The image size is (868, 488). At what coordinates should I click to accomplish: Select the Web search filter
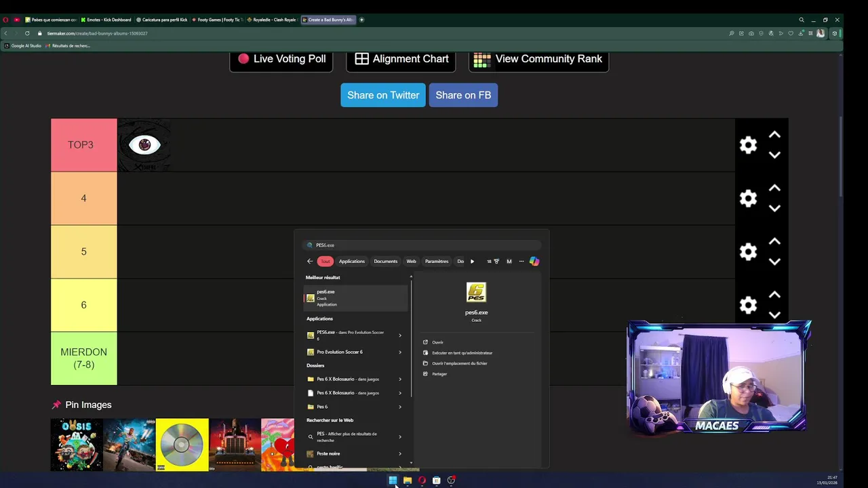pyautogui.click(x=412, y=262)
